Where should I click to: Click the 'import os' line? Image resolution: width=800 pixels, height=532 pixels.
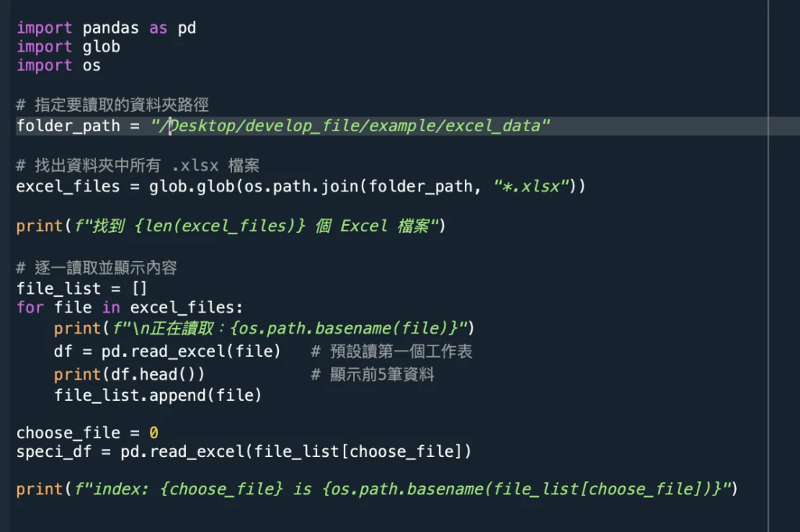click(x=59, y=66)
